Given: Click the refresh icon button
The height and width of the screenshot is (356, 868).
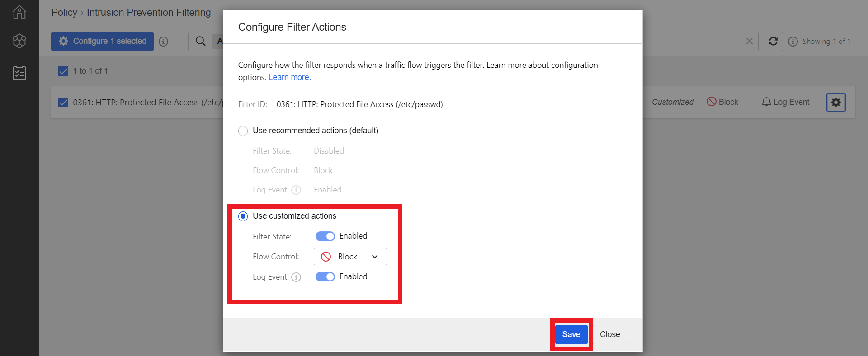Looking at the screenshot, I should (x=773, y=41).
